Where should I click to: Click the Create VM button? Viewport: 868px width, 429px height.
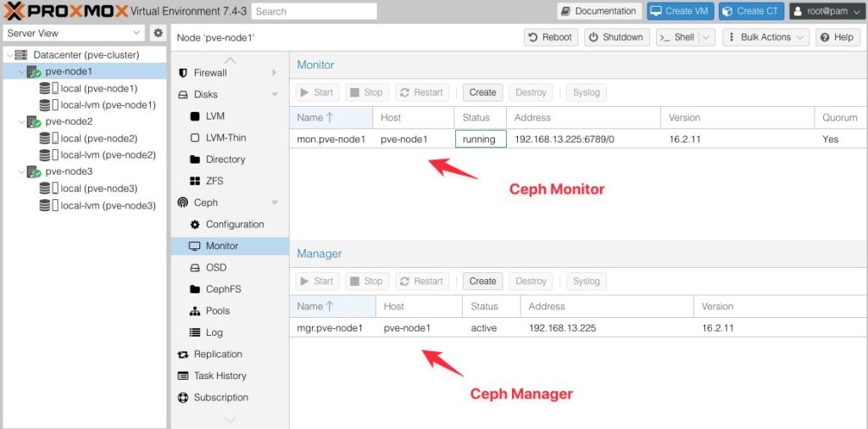[681, 11]
